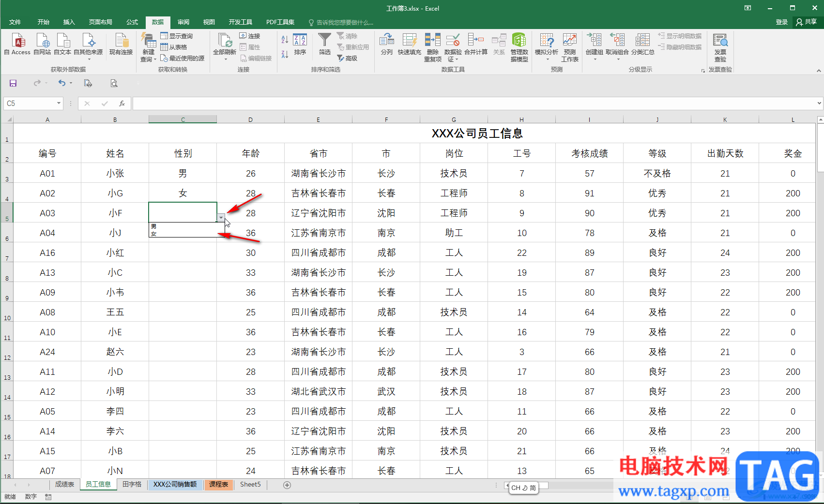
Task: Click the Invoice Check (发票查验) icon
Action: [720, 41]
